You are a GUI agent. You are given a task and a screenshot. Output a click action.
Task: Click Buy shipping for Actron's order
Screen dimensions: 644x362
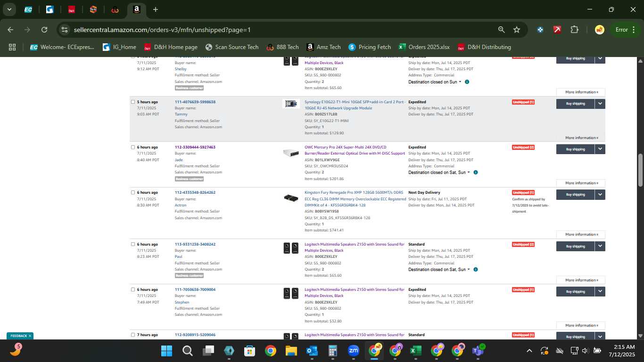click(x=575, y=194)
